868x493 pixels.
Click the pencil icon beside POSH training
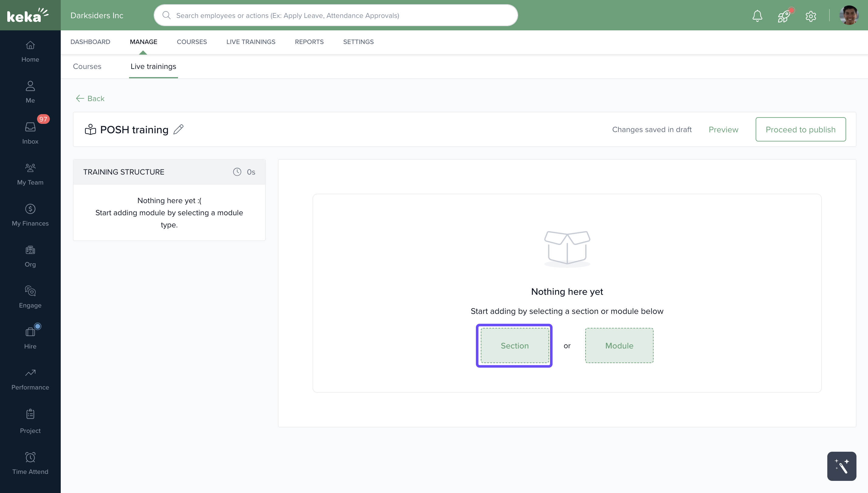tap(178, 129)
